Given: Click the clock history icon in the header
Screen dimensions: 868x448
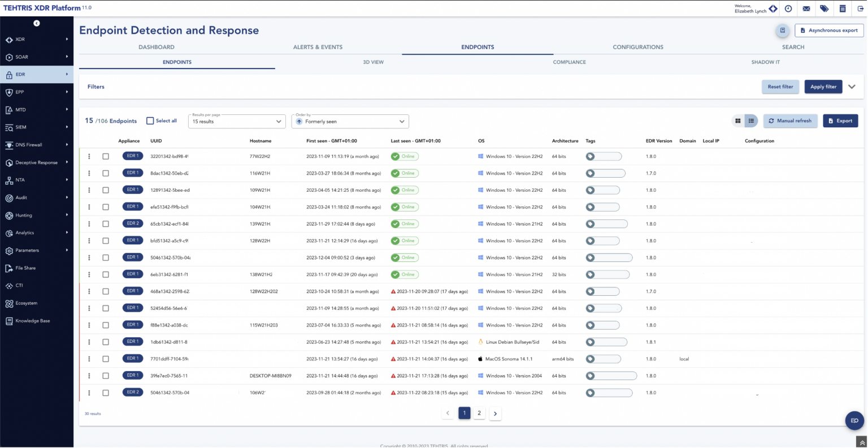Looking at the screenshot, I should 788,8.
